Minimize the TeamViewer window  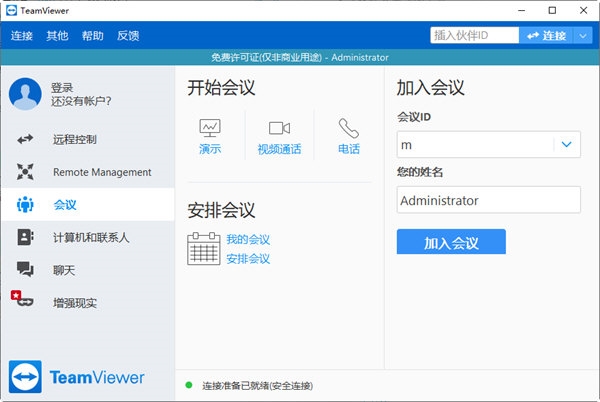pos(521,10)
